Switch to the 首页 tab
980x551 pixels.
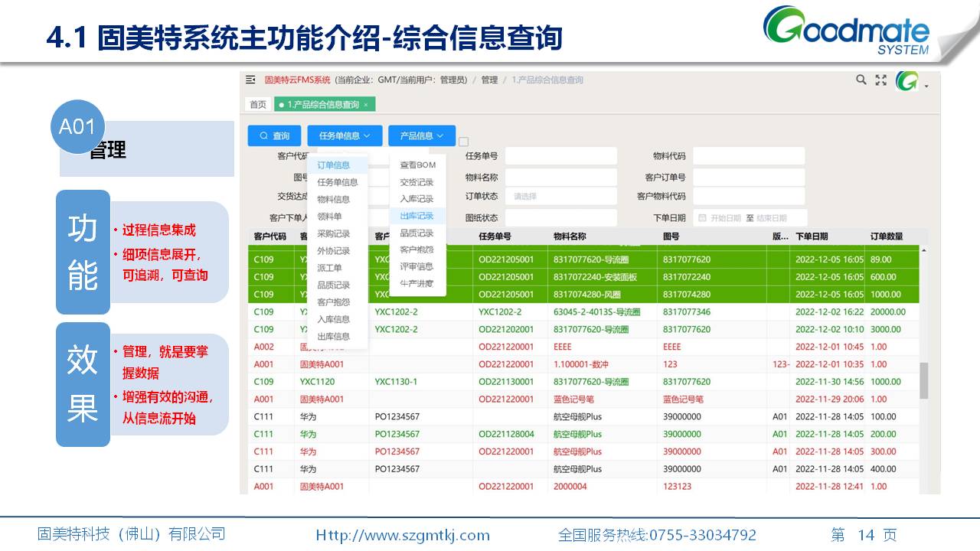(258, 104)
